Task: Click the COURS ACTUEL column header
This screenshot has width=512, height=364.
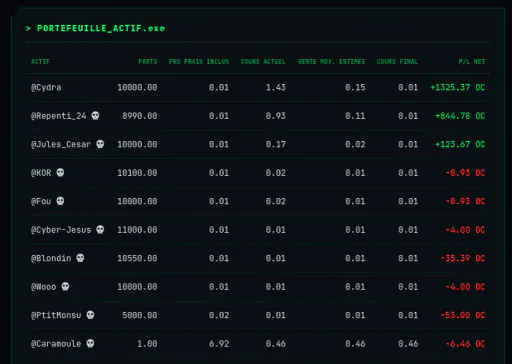Action: click(x=263, y=62)
